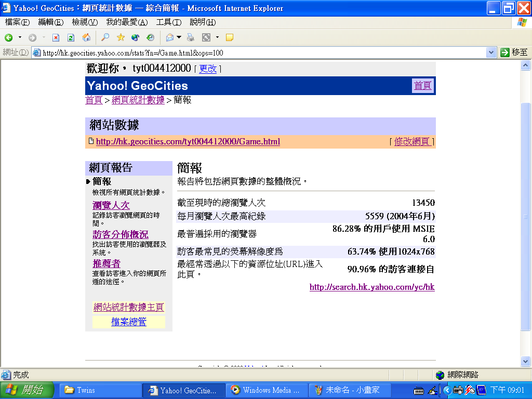Click the Back navigation arrow icon
This screenshot has width=532, height=399.
(9, 37)
